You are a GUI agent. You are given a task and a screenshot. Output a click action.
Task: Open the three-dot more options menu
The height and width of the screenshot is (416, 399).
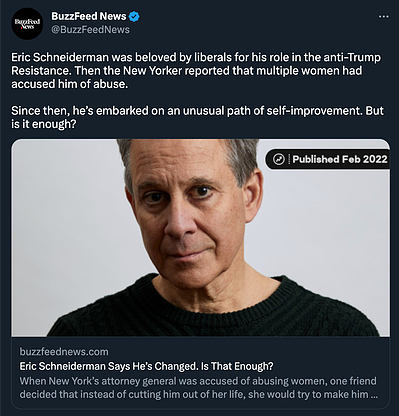384,17
